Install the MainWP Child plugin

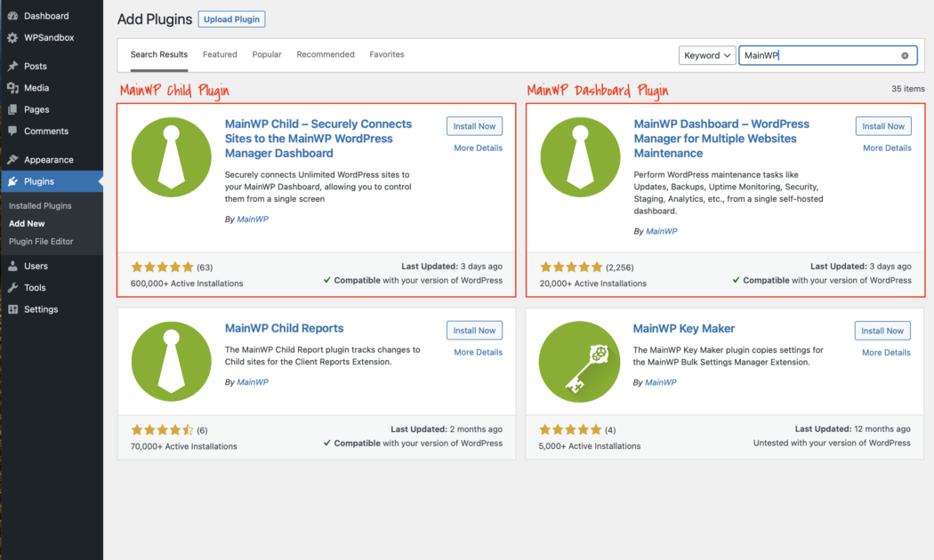(474, 125)
